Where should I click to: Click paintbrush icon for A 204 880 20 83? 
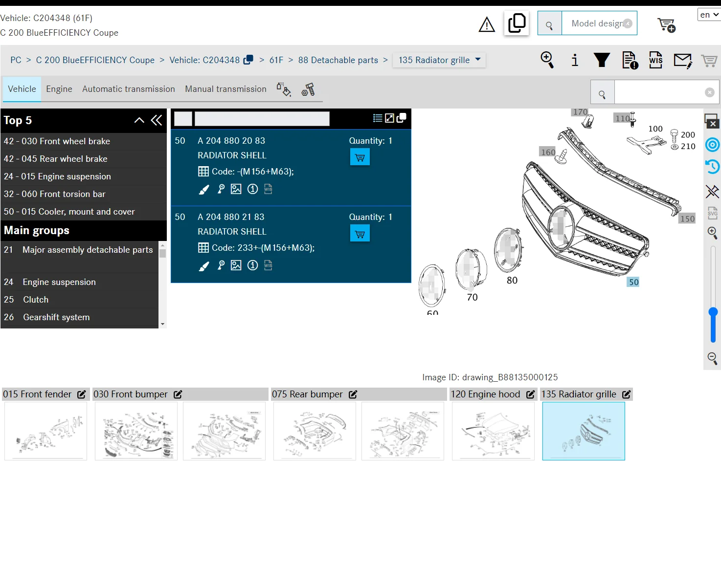click(204, 189)
